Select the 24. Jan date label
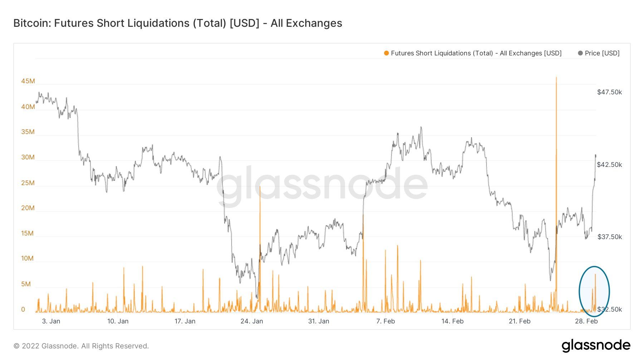This screenshot has width=644, height=362. click(x=252, y=321)
